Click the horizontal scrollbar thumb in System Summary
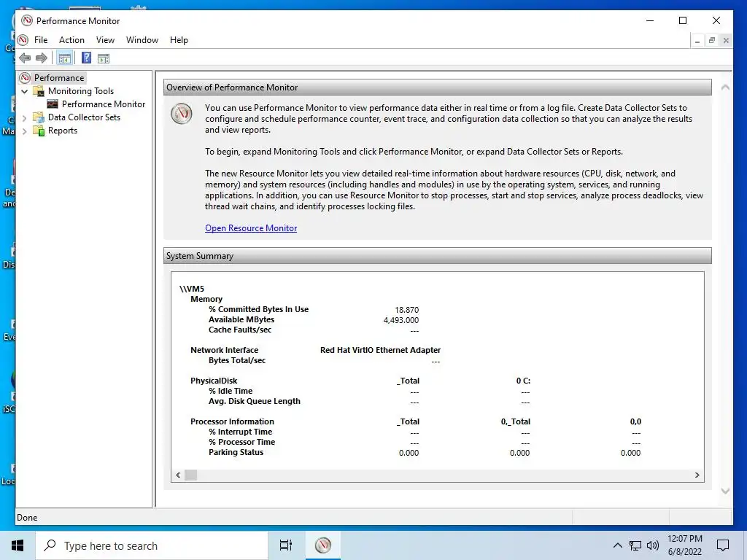 (191, 475)
